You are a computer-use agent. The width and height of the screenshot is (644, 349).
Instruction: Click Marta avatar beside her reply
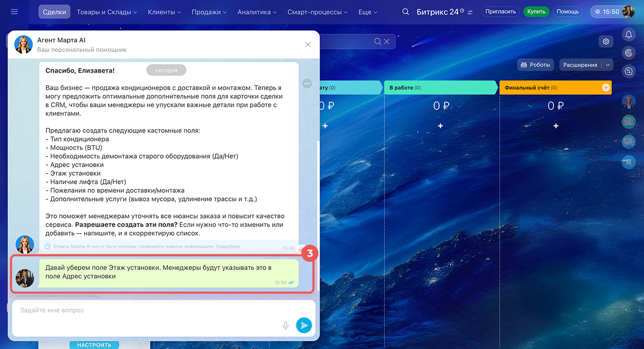click(x=25, y=244)
